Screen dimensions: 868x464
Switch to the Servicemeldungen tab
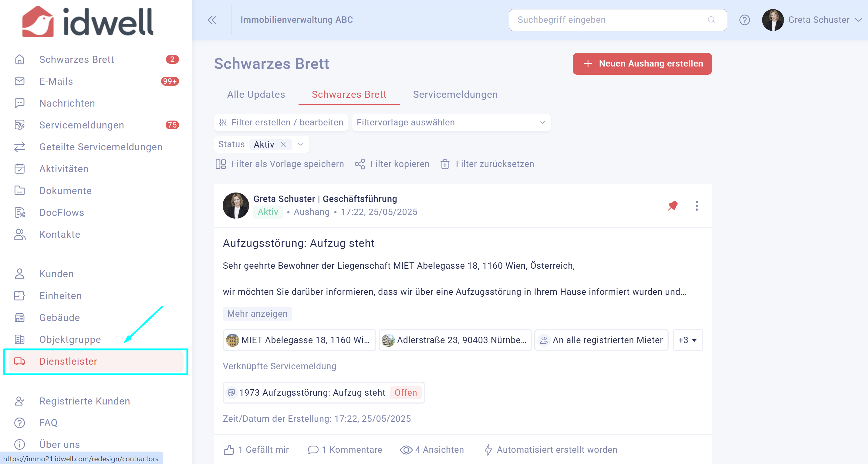click(455, 94)
